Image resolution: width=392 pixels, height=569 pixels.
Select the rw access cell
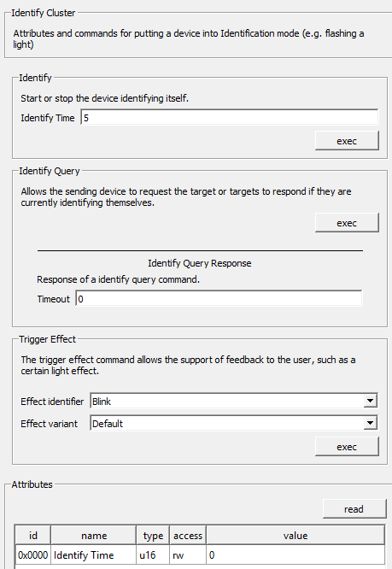click(x=188, y=554)
